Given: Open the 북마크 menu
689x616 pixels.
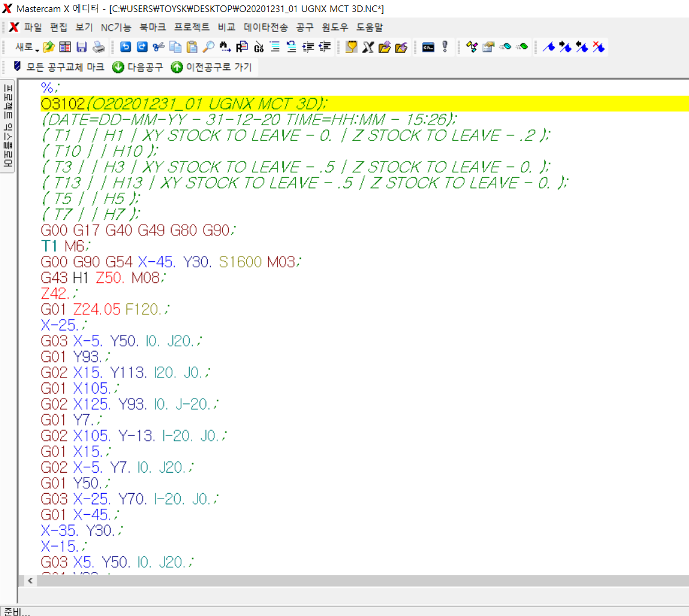Looking at the screenshot, I should pyautogui.click(x=153, y=27).
